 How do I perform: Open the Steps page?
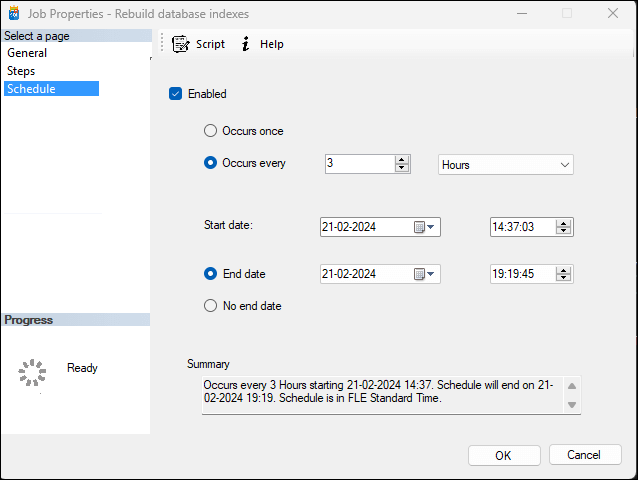21,71
